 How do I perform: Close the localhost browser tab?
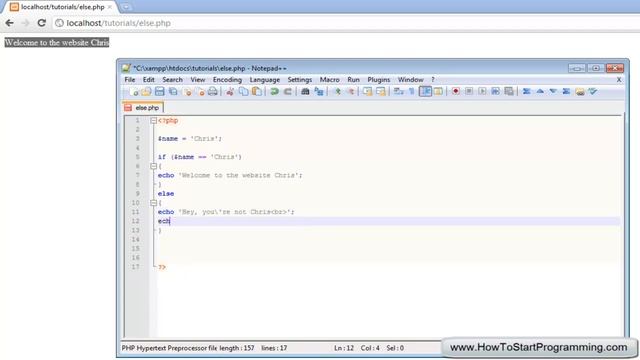pos(109,7)
